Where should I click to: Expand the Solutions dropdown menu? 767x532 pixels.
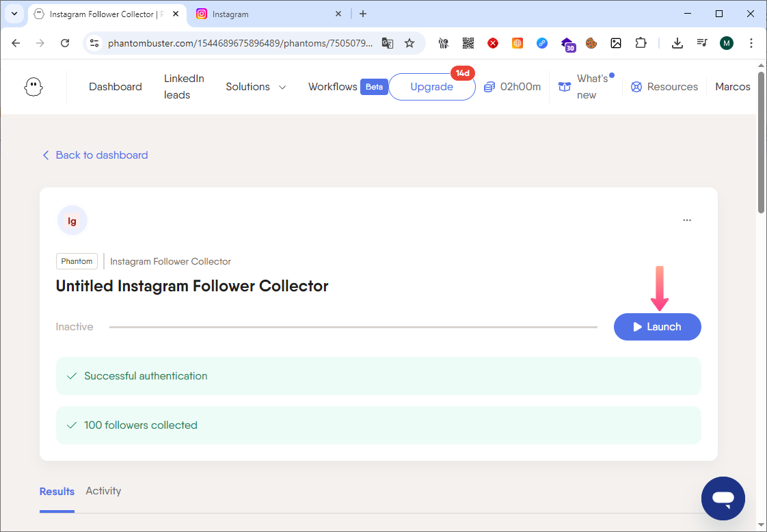(x=256, y=87)
